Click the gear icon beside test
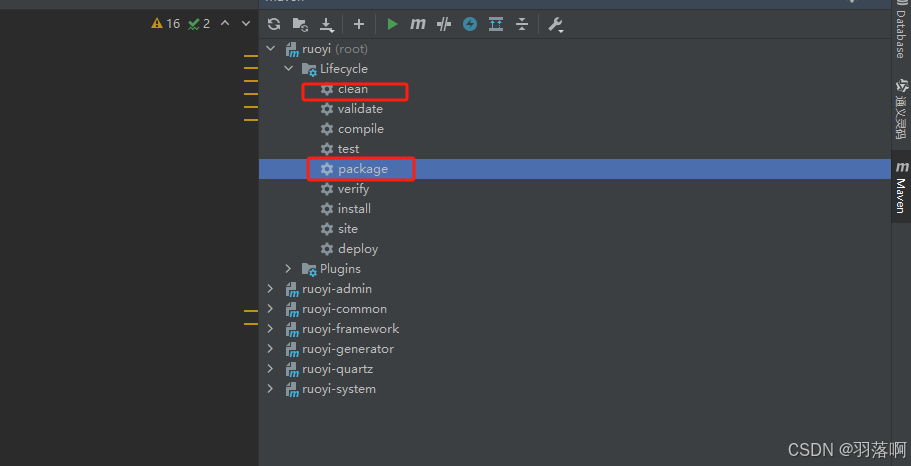Image resolution: width=911 pixels, height=466 pixels. click(x=327, y=149)
